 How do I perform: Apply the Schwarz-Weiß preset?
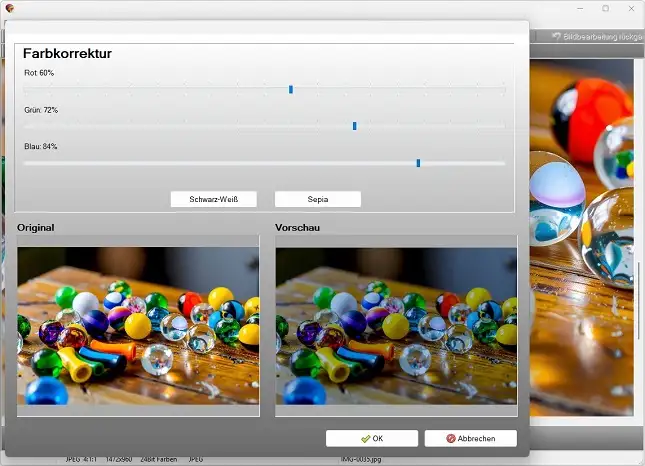[214, 199]
